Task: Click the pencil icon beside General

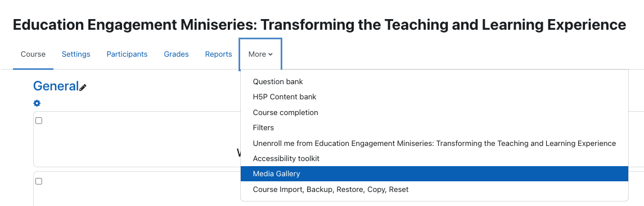Action: click(x=83, y=87)
